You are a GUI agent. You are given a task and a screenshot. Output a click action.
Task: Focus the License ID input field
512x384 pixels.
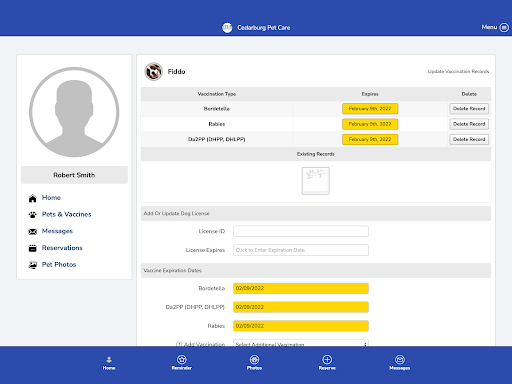coord(301,231)
